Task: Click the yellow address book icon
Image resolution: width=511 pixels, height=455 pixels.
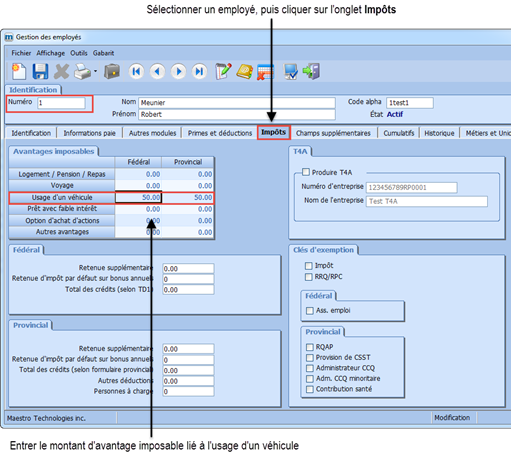Action: coord(245,72)
